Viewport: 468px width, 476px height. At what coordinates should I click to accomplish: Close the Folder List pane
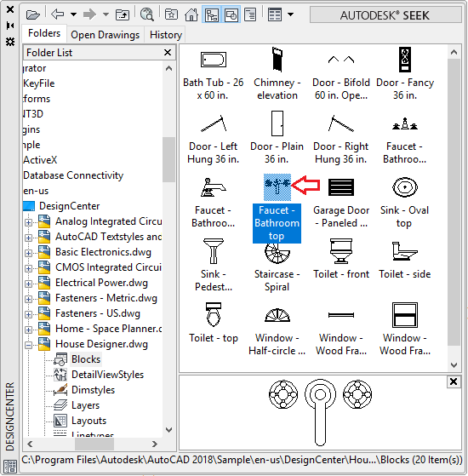point(168,53)
